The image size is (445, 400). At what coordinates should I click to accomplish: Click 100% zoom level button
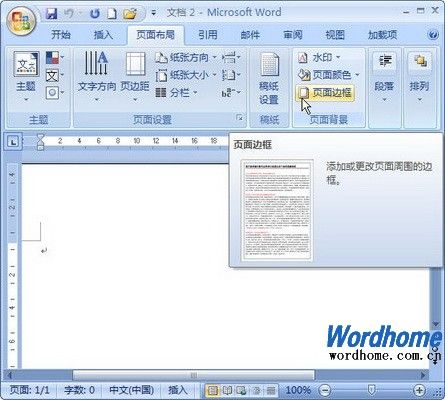point(298,390)
